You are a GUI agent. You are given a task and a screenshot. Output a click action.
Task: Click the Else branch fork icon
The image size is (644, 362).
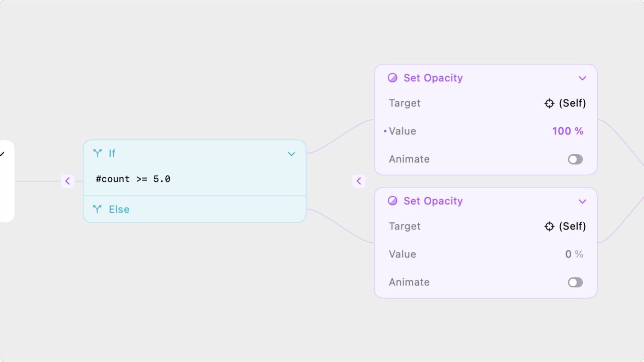click(97, 209)
